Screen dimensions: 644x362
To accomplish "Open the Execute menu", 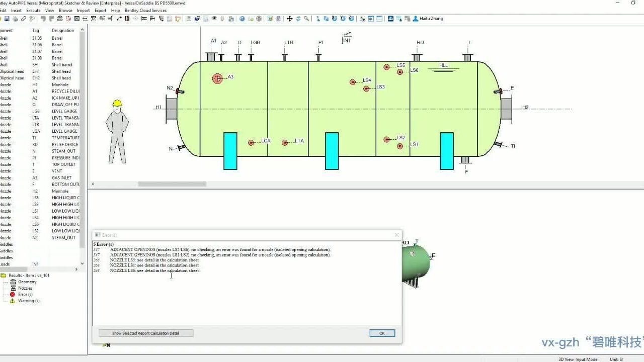I will pyautogui.click(x=33, y=10).
